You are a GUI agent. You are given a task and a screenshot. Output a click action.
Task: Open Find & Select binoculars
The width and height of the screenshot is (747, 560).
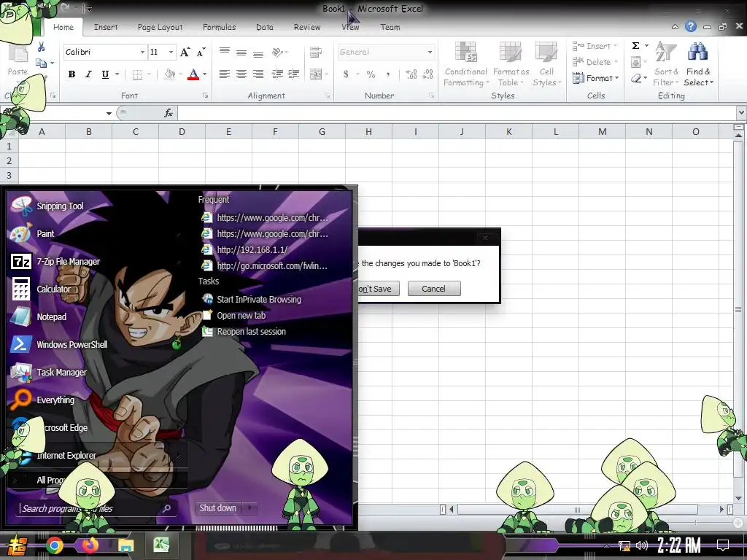698,64
